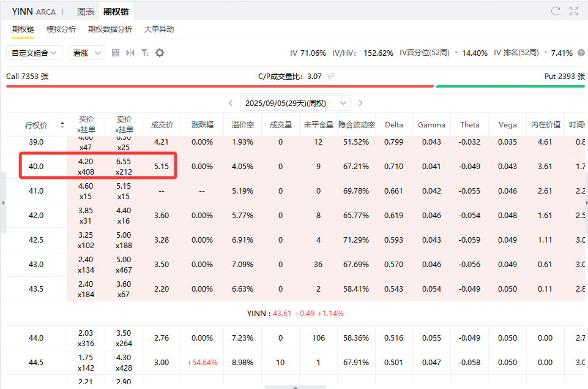
Task: Click the fullscreen expand icon
Action: coord(574,11)
